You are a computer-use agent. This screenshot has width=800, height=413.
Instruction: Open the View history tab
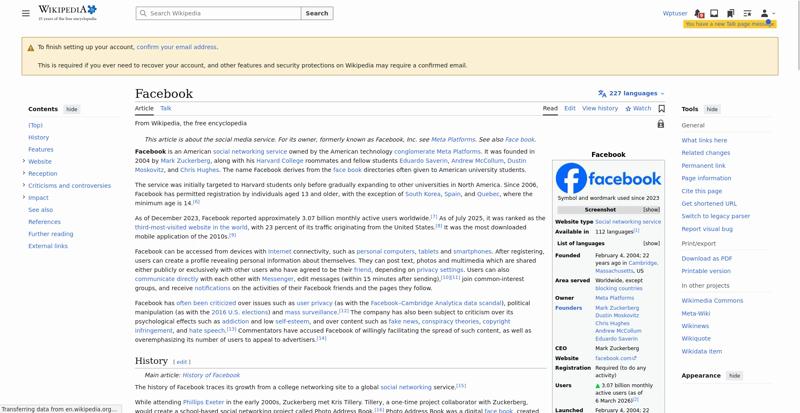coord(600,108)
